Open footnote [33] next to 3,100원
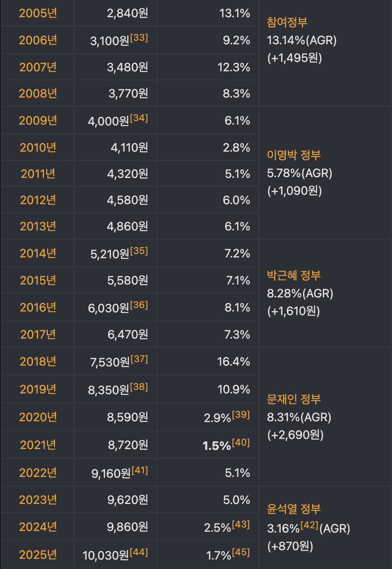Screen dimensions: 392x569 click(139, 38)
